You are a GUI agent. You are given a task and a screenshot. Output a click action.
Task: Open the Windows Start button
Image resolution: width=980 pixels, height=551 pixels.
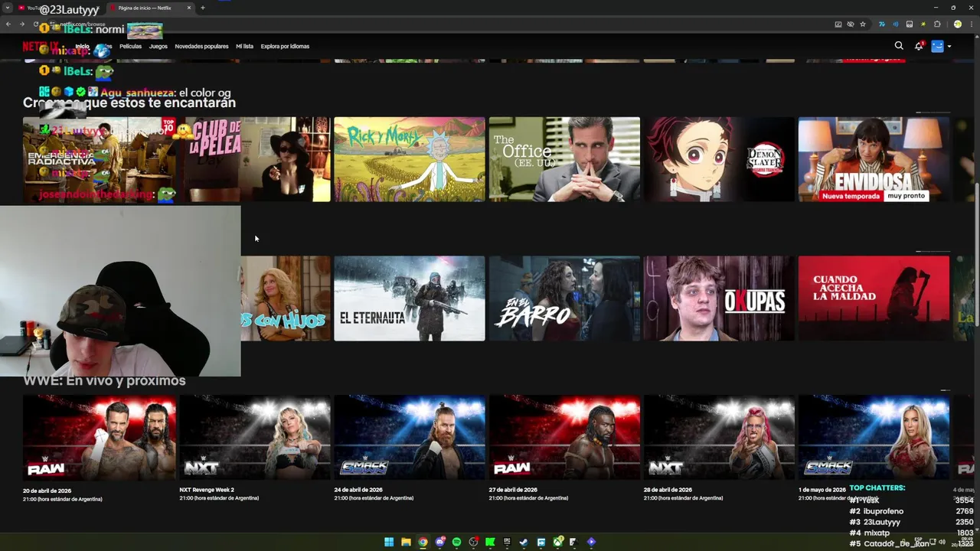[389, 542]
